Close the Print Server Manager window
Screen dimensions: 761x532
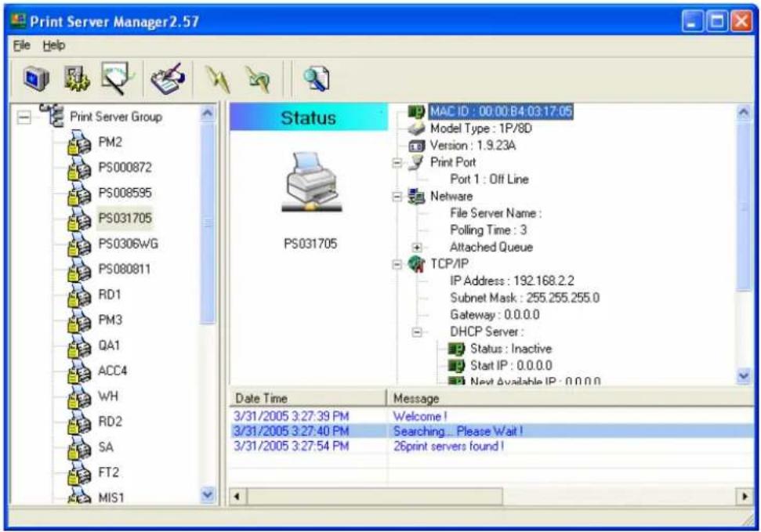pos(741,21)
